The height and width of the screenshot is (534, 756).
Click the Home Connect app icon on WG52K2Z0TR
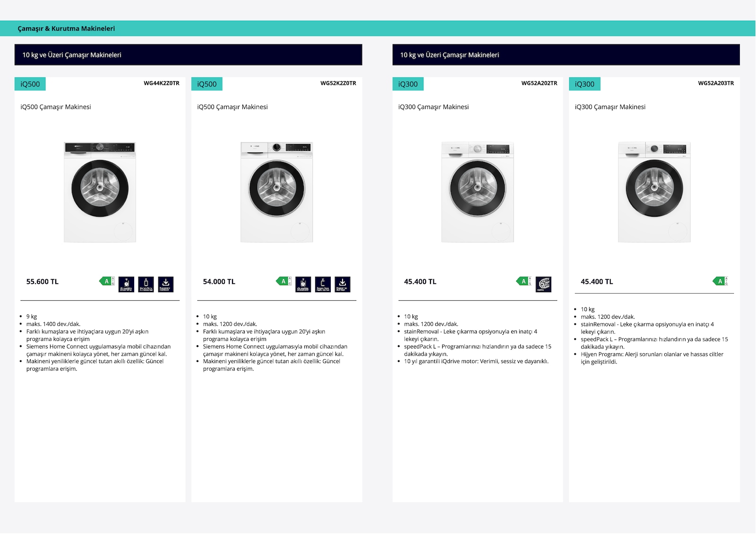[323, 284]
